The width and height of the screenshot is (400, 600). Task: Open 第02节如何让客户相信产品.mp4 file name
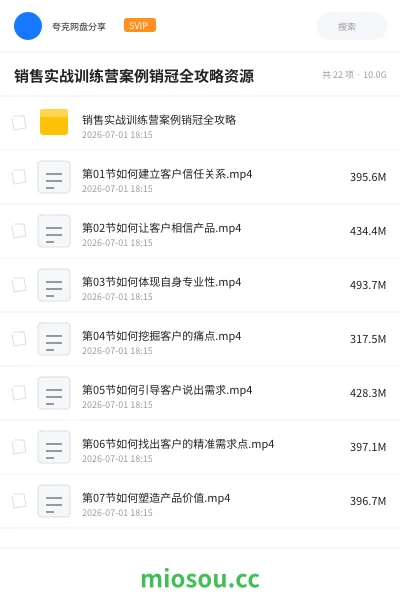[162, 228]
